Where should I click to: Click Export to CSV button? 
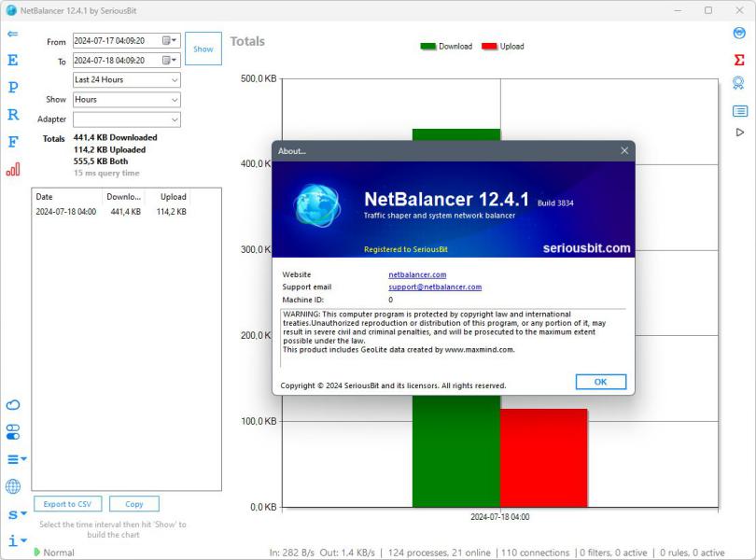(67, 504)
